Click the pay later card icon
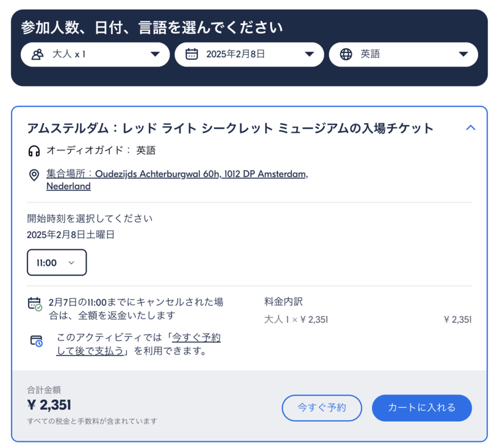The image size is (497, 448). [37, 341]
